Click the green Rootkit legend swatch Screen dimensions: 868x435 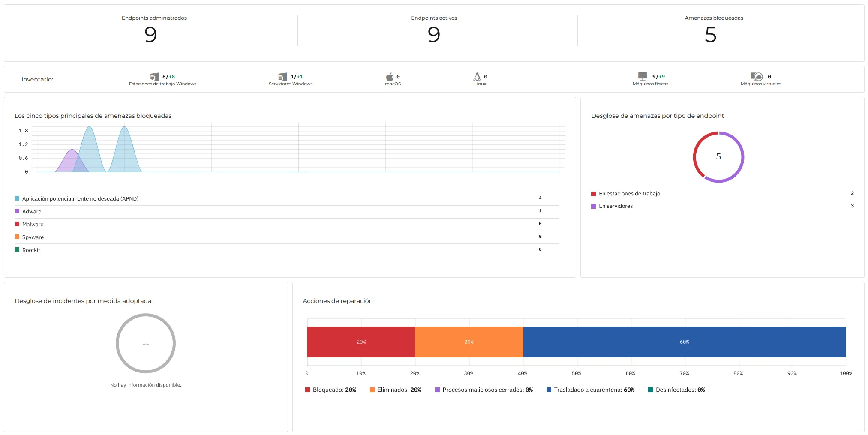[17, 250]
